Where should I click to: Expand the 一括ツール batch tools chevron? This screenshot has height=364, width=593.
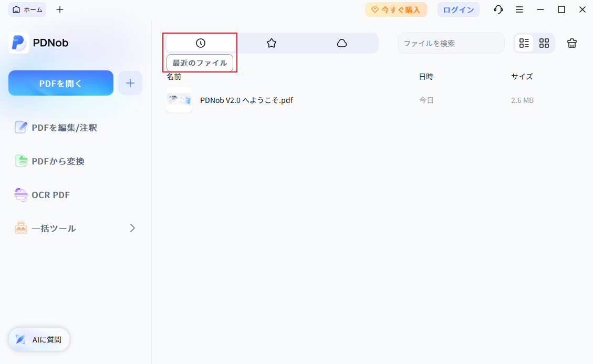coord(132,228)
